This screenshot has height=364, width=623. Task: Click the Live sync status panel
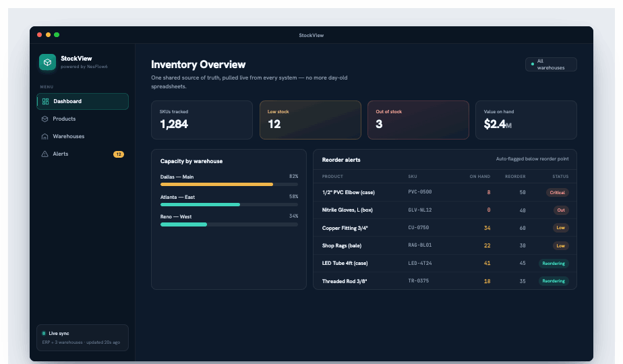point(83,338)
